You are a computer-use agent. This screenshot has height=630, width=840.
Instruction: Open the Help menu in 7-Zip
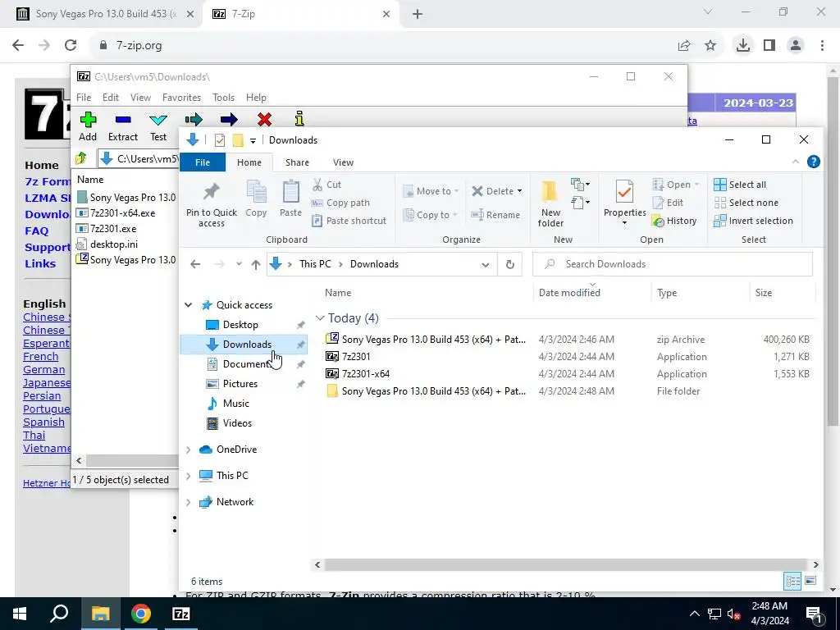[256, 98]
